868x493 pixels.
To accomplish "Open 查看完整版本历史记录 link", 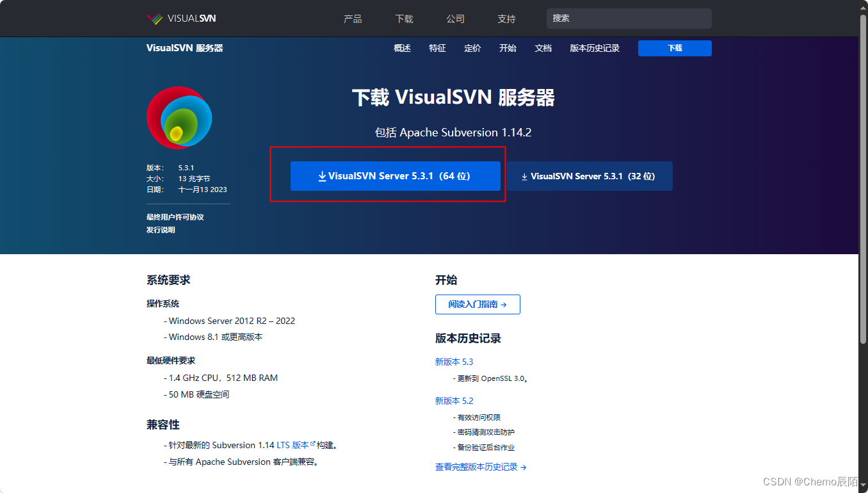I will [x=481, y=467].
